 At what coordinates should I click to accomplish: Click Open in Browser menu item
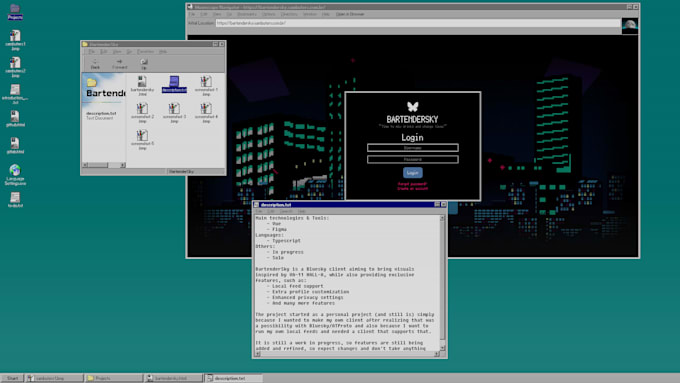tap(350, 14)
